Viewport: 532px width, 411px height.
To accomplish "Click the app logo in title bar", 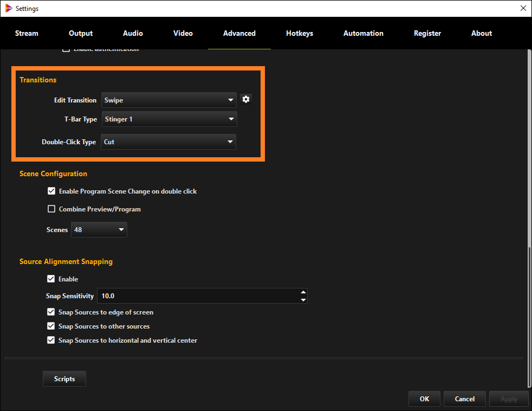I will coord(8,9).
